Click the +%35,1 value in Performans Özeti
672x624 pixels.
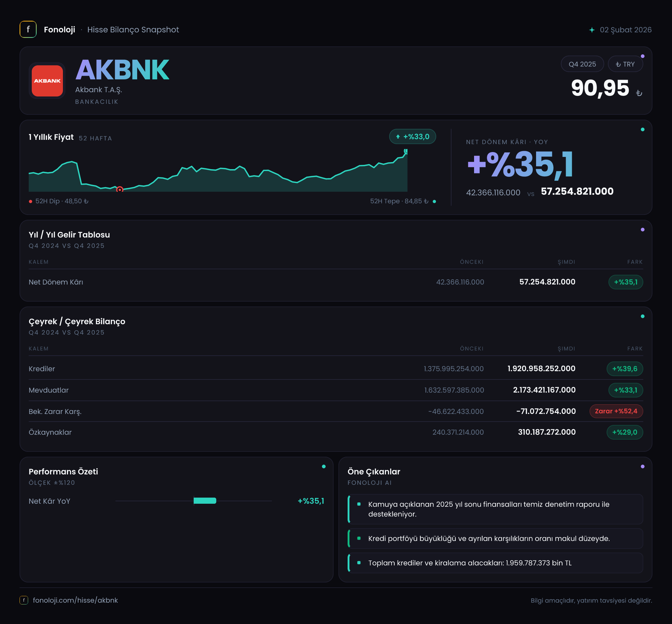[311, 501]
